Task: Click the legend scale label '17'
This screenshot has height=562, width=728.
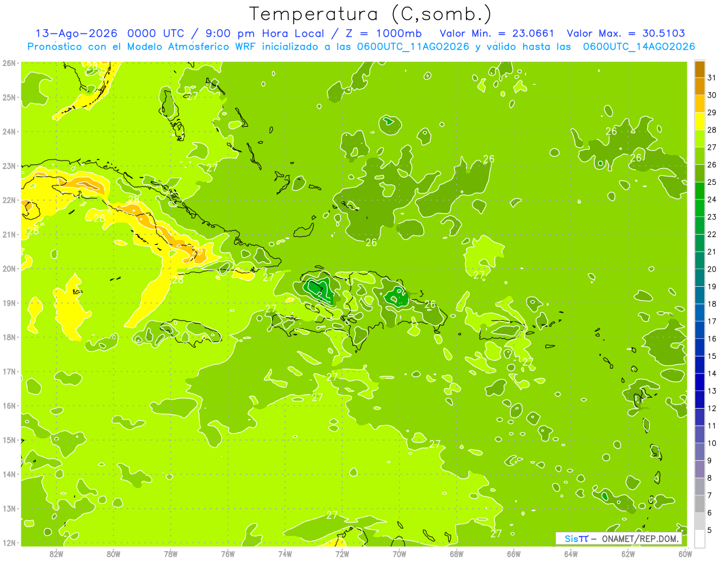Action: [x=712, y=321]
